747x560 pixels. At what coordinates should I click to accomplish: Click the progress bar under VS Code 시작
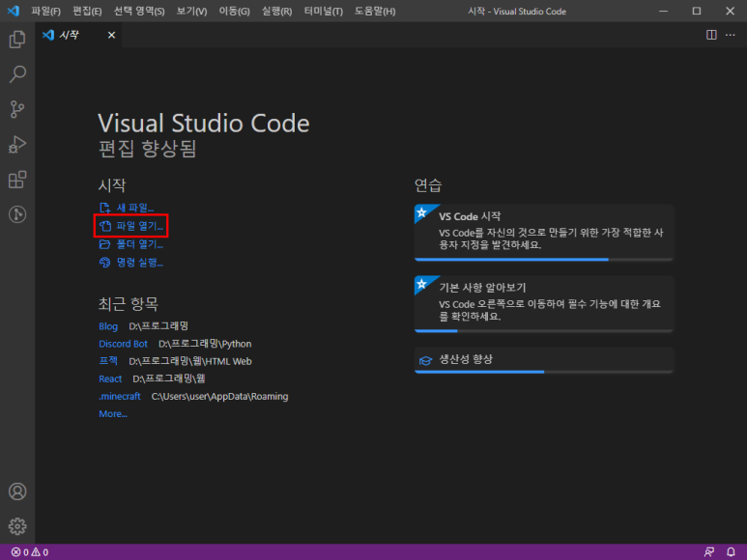tap(543, 260)
